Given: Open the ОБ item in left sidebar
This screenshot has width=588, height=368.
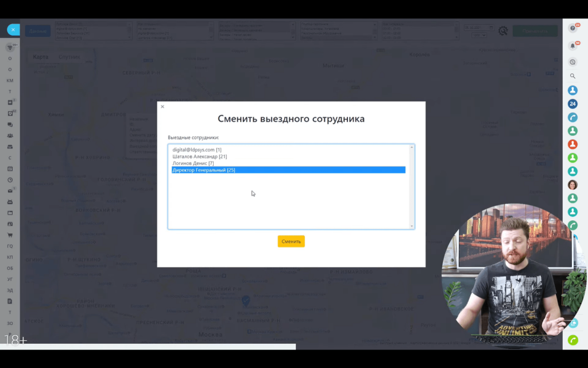Looking at the screenshot, I should pos(10,268).
